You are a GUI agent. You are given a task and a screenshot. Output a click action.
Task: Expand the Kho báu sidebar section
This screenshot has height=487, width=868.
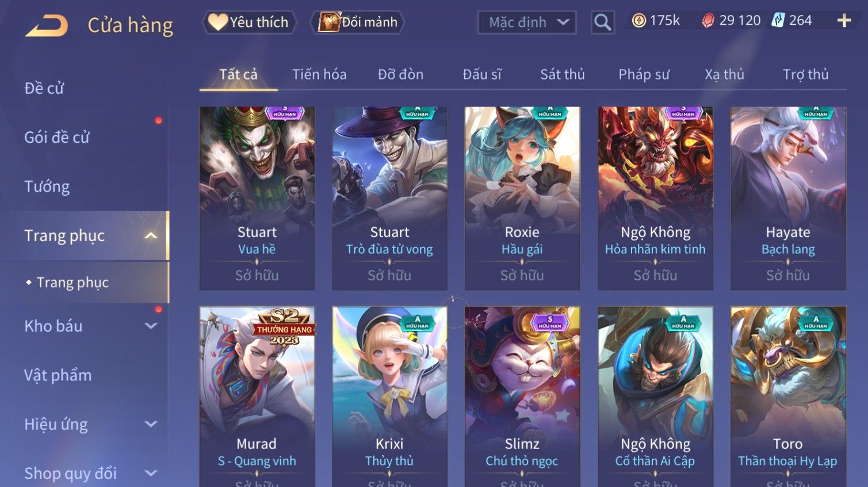151,326
